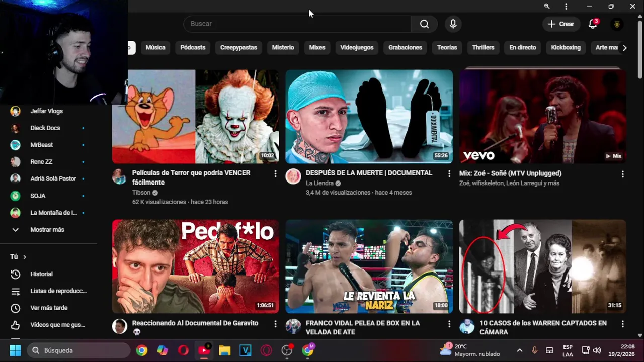This screenshot has width=644, height=362.
Task: Open the account avatar menu
Action: (617, 24)
